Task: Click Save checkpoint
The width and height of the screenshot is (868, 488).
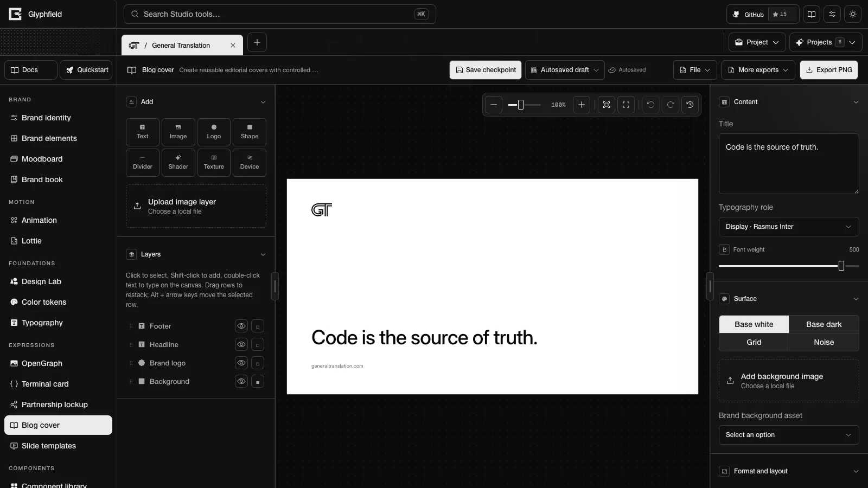Action: [x=486, y=70]
